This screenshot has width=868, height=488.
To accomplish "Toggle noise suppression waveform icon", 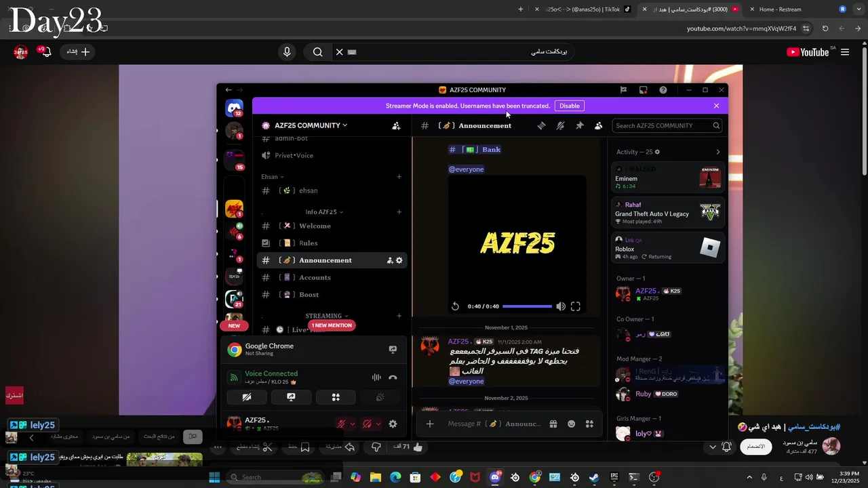I will (x=376, y=378).
